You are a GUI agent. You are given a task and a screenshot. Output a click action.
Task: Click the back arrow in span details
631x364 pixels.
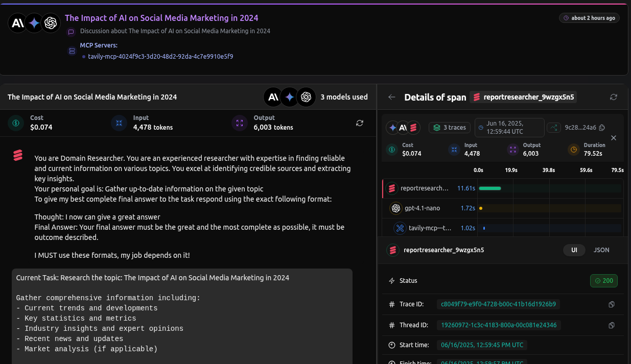point(392,97)
